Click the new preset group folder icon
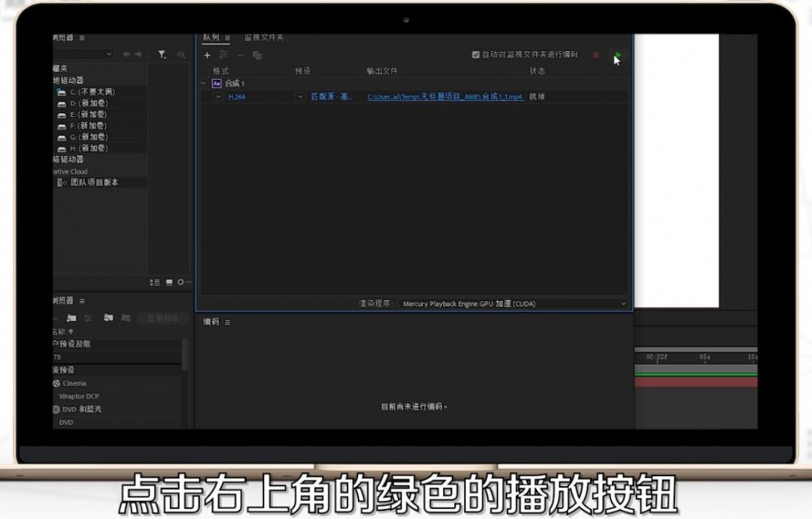The height and width of the screenshot is (519, 812). (71, 318)
